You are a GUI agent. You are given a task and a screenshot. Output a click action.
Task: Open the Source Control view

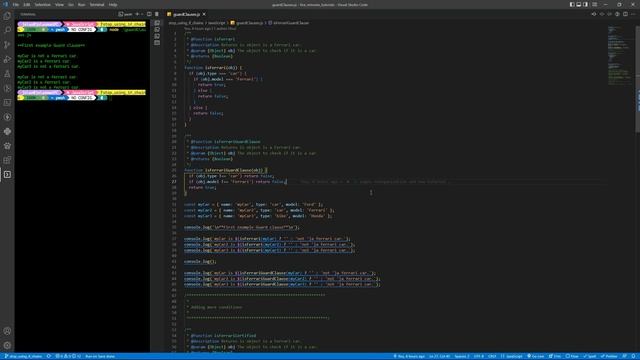[x=7, y=44]
